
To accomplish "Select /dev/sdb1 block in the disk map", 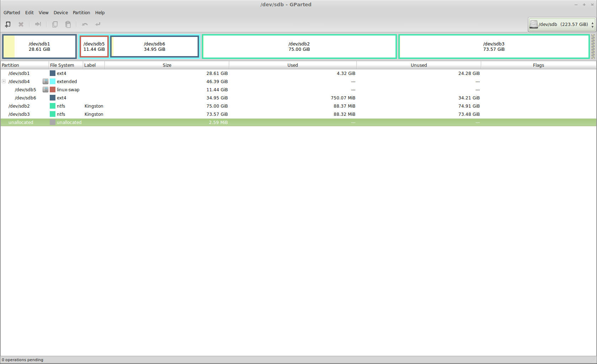I will click(x=39, y=47).
